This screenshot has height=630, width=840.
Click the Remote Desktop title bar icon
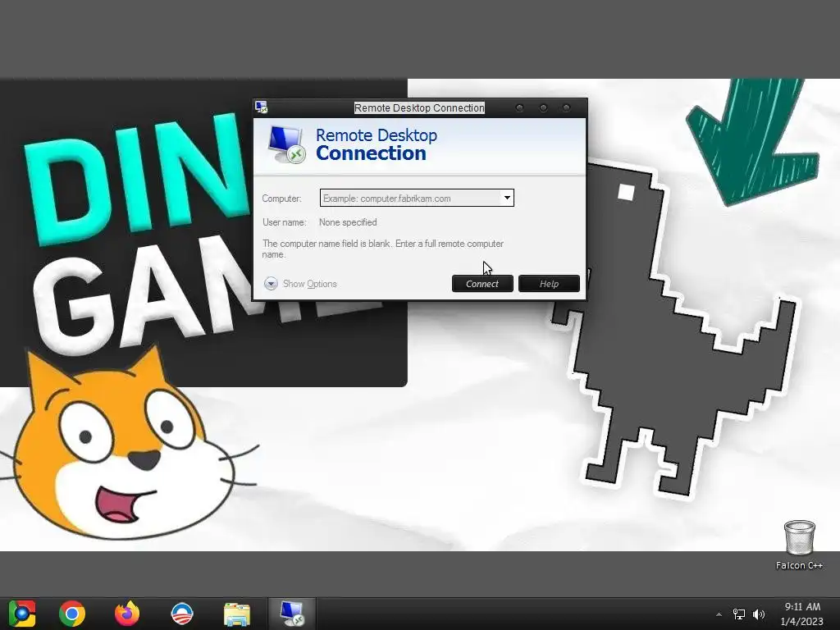pos(261,107)
